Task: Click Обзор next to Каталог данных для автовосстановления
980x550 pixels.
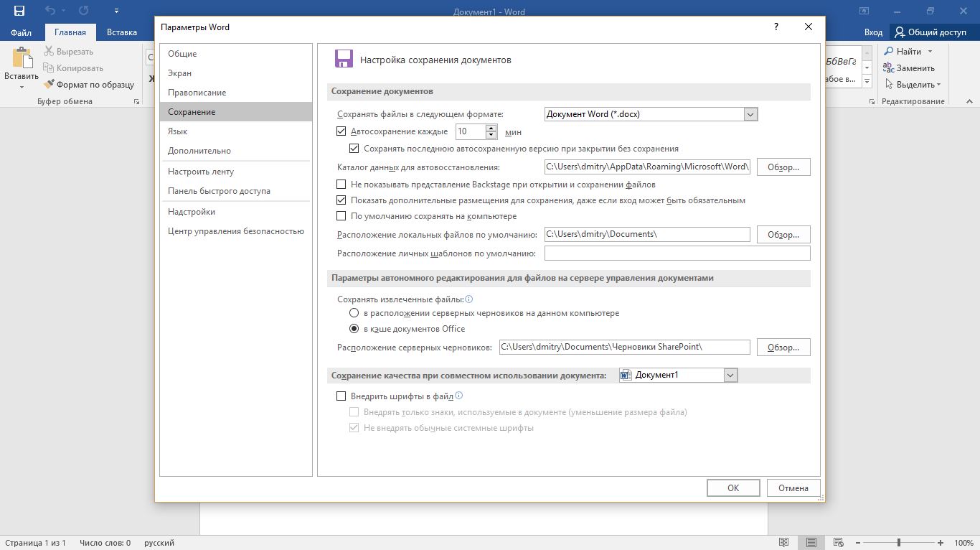Action: (x=783, y=167)
